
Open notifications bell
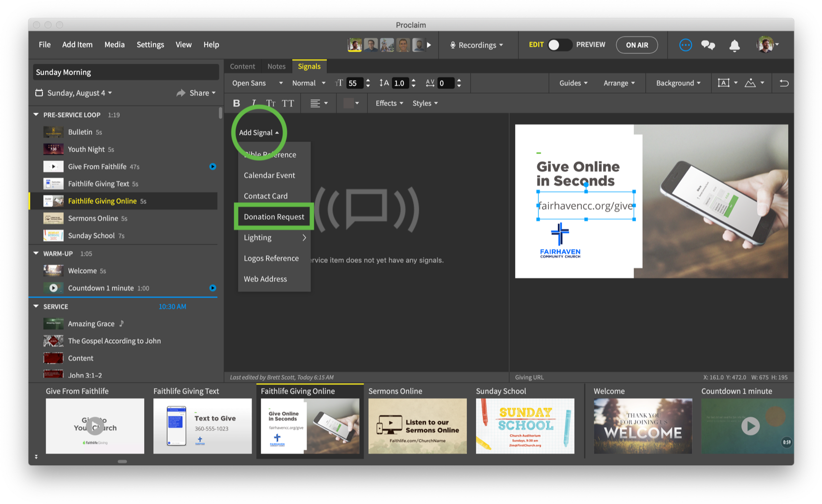(x=734, y=45)
